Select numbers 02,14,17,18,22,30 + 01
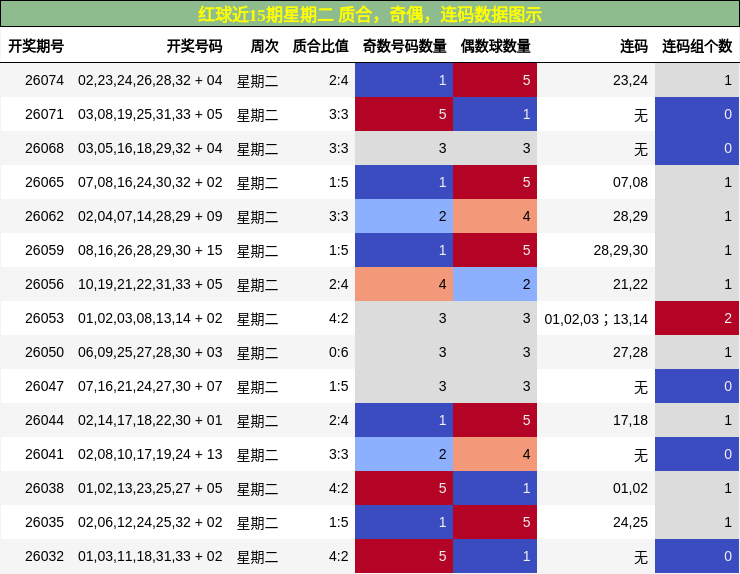 point(150,420)
